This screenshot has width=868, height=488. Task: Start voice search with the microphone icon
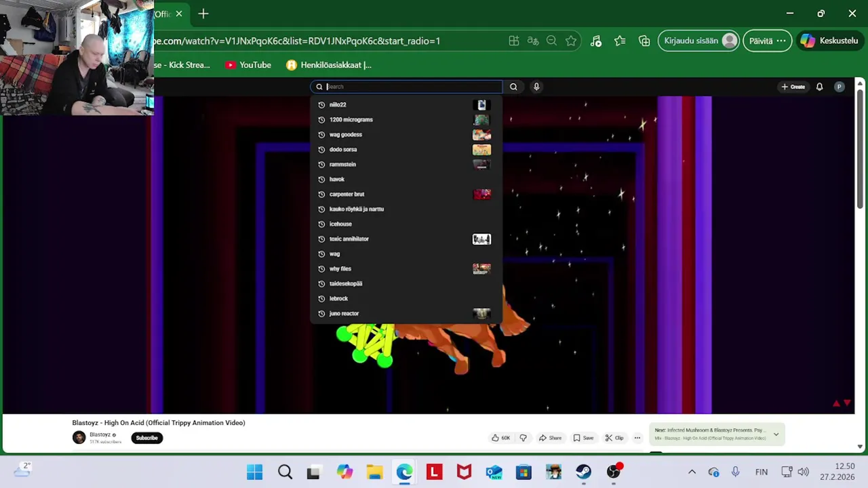click(536, 87)
